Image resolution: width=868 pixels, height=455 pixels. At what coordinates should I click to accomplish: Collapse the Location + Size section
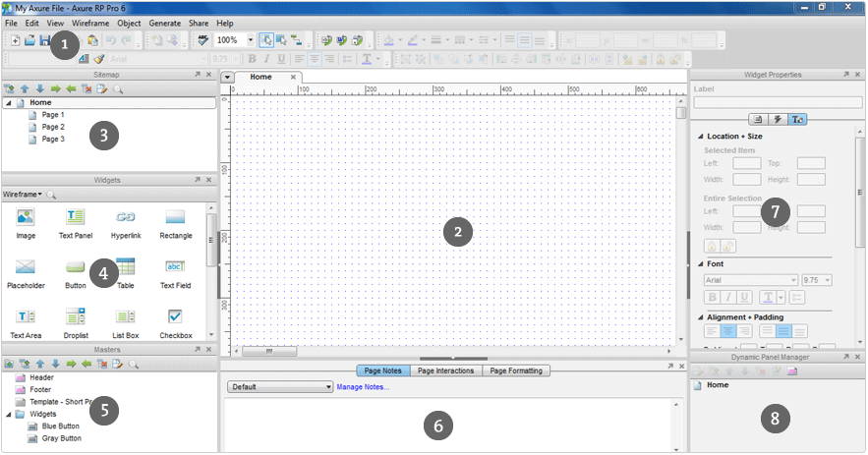coord(700,137)
